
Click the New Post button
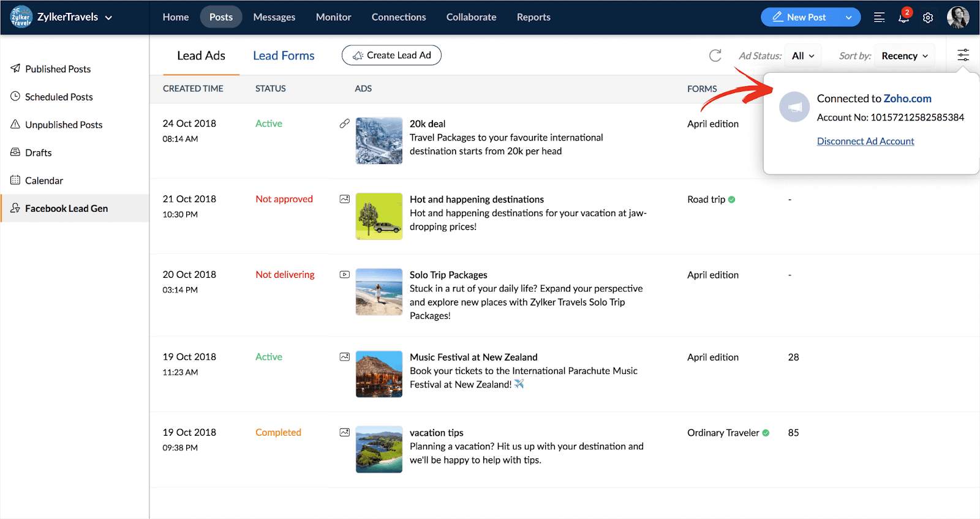pyautogui.click(x=799, y=17)
